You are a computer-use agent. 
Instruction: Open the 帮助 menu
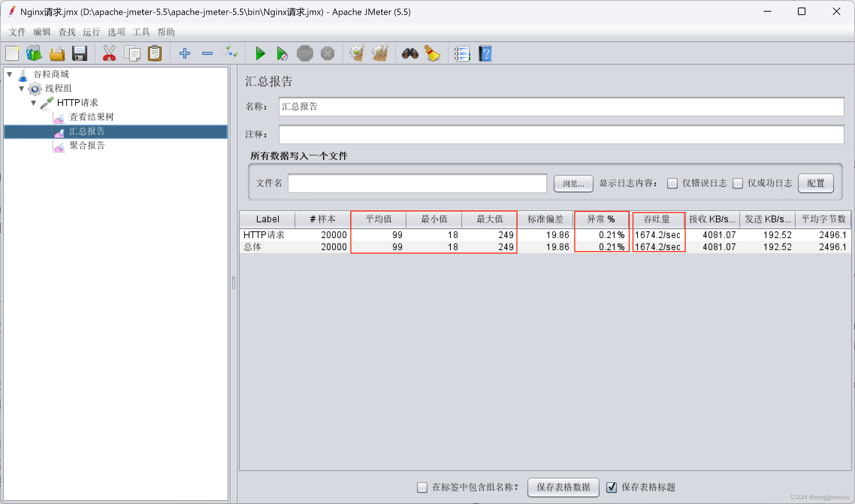(x=166, y=32)
